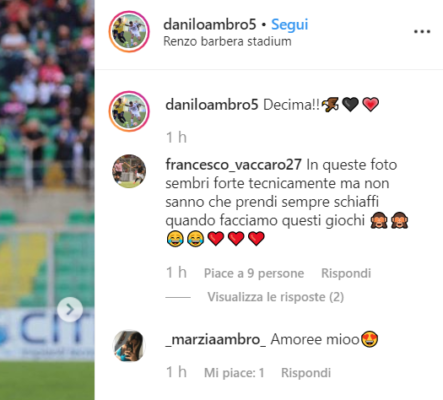
Task: Click the daniloambro5 username in the caption
Action: (212, 105)
